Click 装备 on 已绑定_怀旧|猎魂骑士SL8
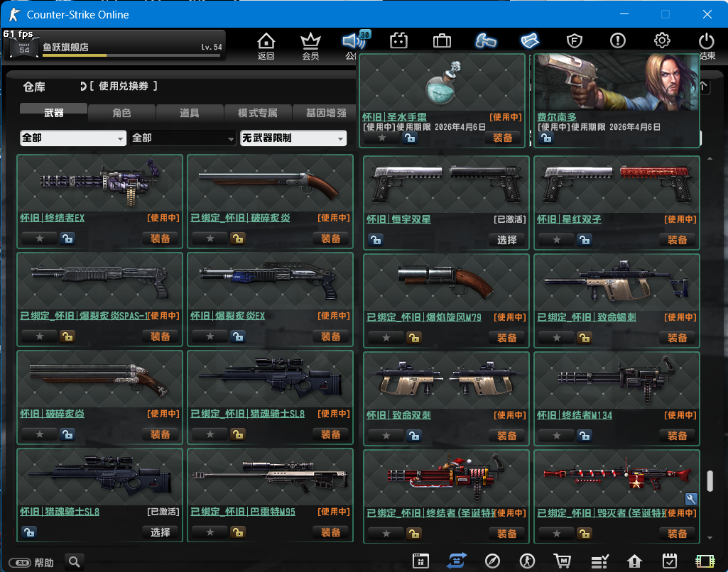Viewport: 728px width, 572px height. pos(330,434)
